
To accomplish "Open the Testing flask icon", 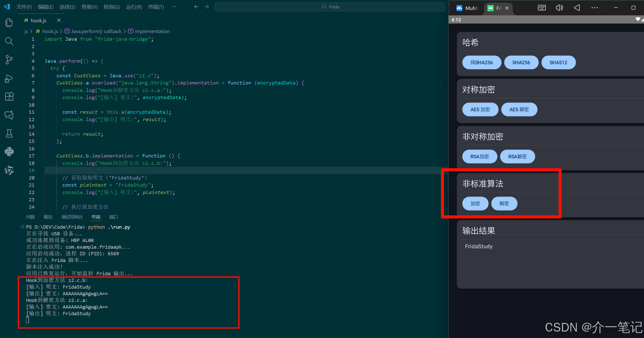I will point(9,133).
